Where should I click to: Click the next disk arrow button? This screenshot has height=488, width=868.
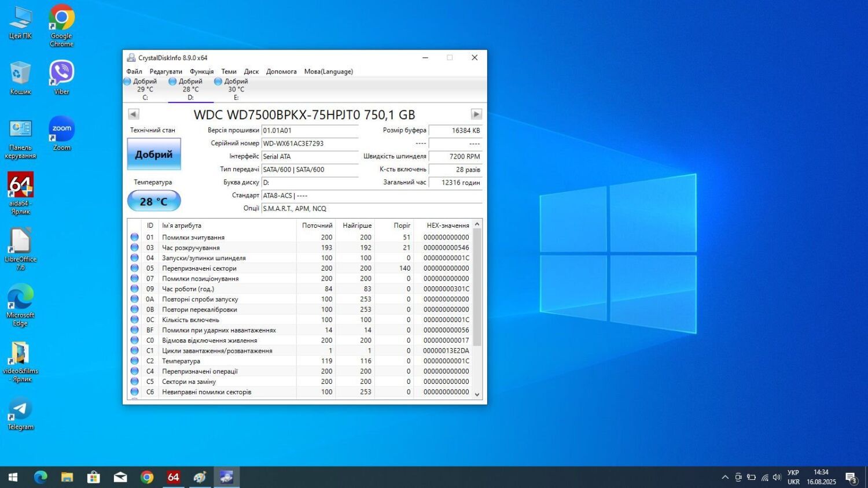click(476, 114)
